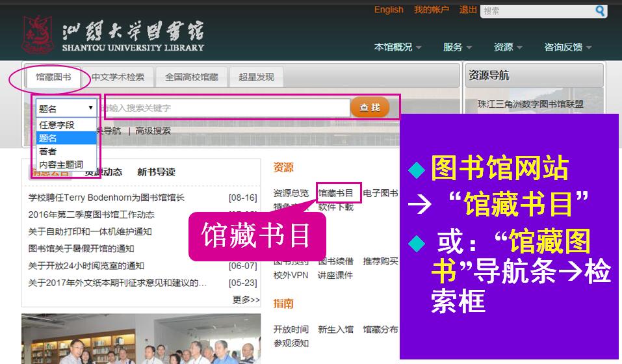Open the 我的帐户 account link
The width and height of the screenshot is (622, 364).
pyautogui.click(x=432, y=10)
